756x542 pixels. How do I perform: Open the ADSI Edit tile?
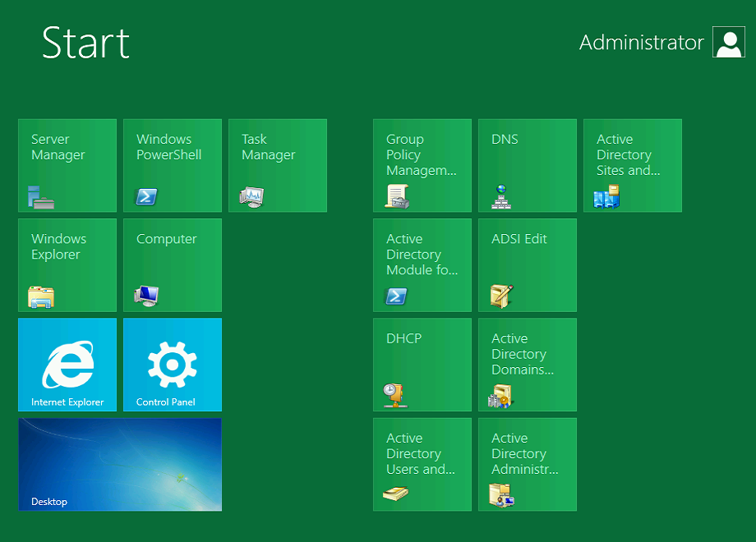(528, 265)
